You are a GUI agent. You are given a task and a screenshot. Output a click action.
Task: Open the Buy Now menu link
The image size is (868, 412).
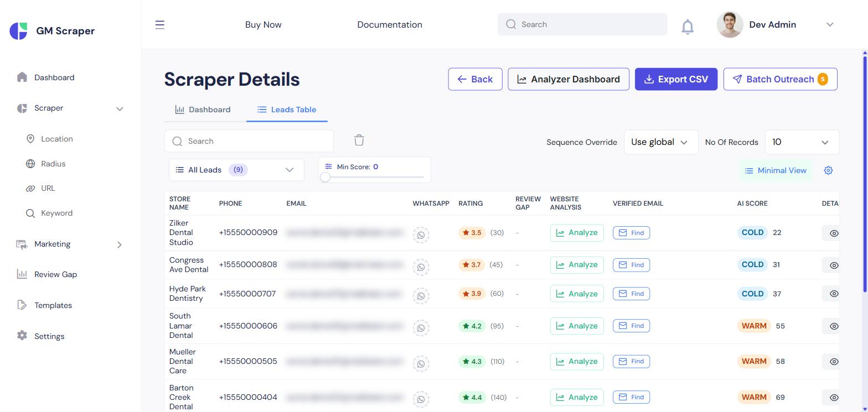263,25
